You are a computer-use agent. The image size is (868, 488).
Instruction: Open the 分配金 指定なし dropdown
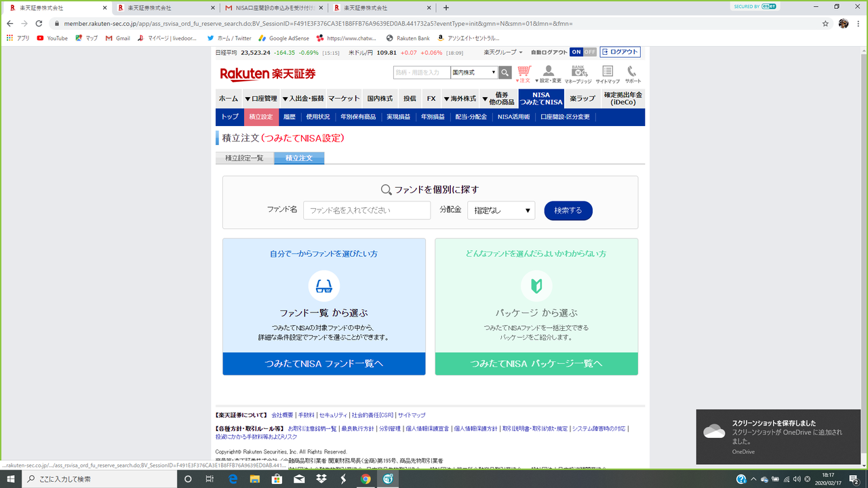tap(501, 210)
